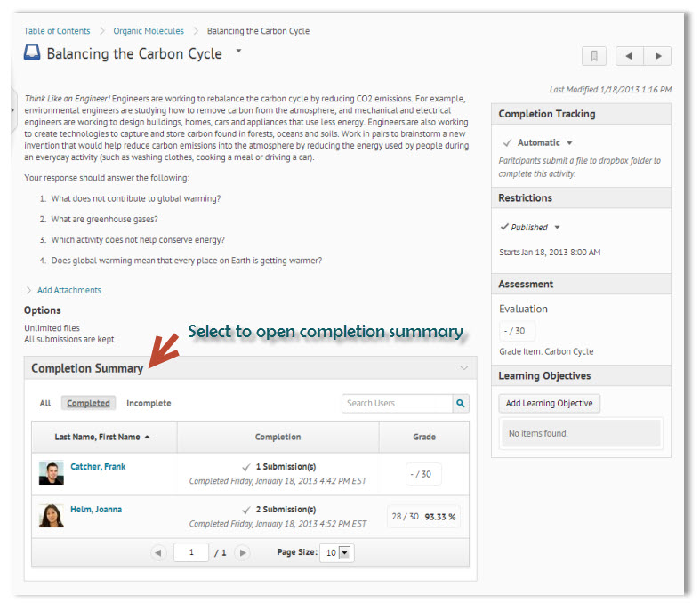This screenshot has height=603, width=700.
Task: Click the search magnifier icon
Action: click(461, 404)
